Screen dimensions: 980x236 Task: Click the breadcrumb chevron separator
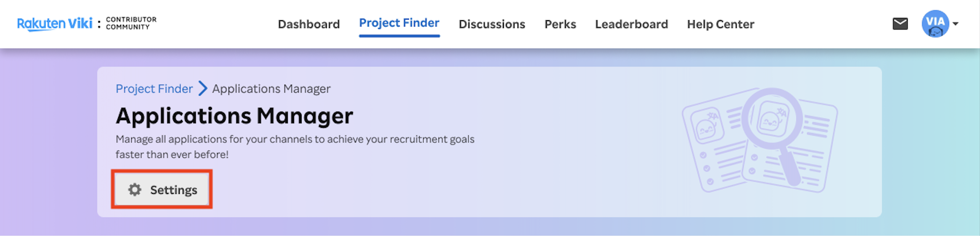[x=203, y=88]
